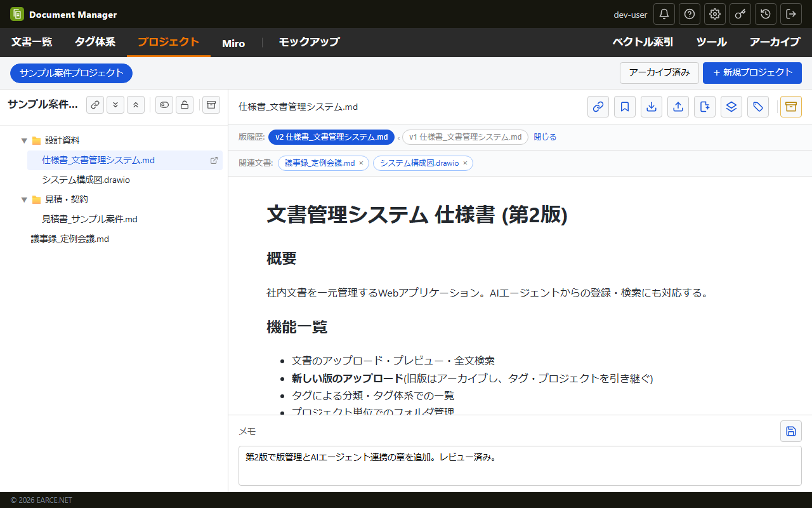Open help via the question mark icon
Image resolution: width=812 pixels, height=508 pixels.
(690, 14)
